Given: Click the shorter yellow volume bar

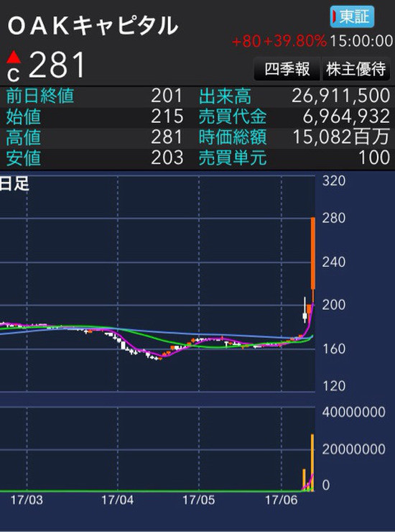Looking at the screenshot, I should 304,480.
